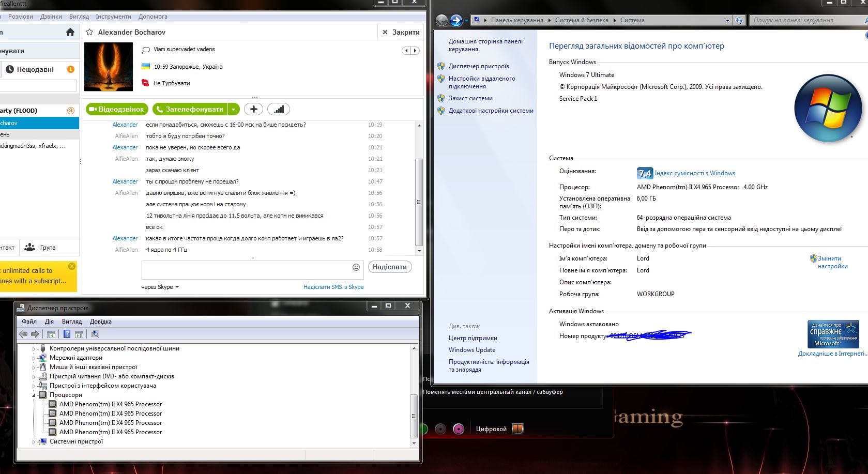Open Довідка menu in Device Manager

pos(100,322)
